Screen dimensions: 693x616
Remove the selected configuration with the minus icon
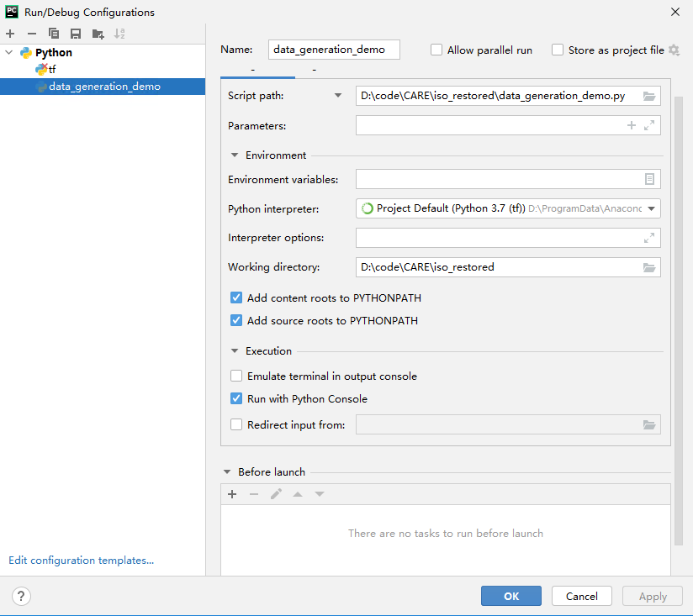[x=32, y=34]
